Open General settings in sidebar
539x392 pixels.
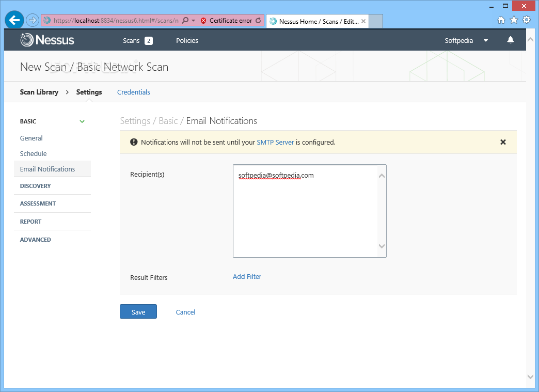[31, 138]
